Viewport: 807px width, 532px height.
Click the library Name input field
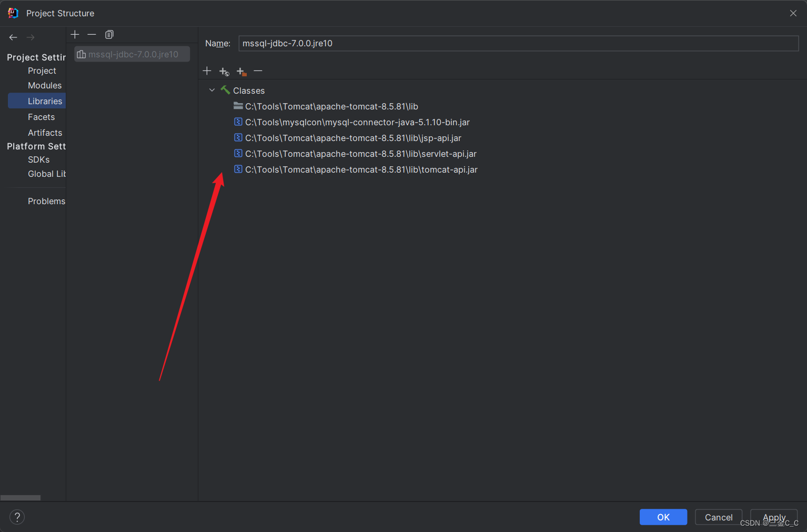[519, 43]
